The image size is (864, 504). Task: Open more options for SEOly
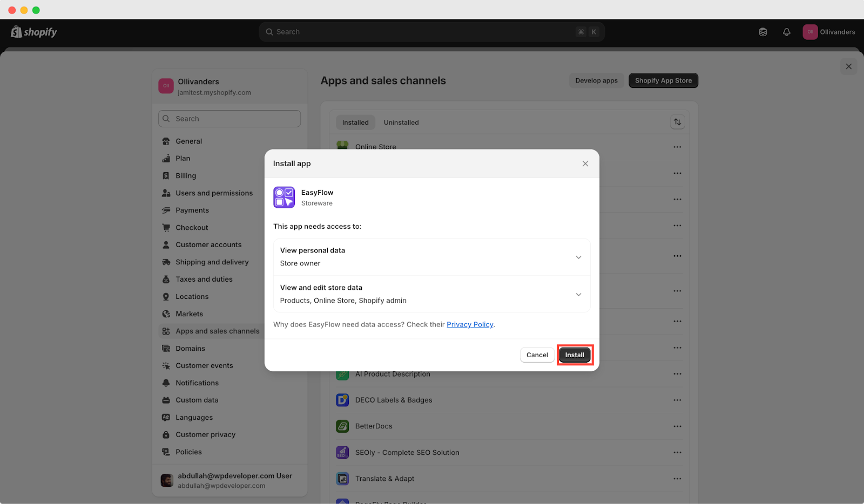(677, 452)
